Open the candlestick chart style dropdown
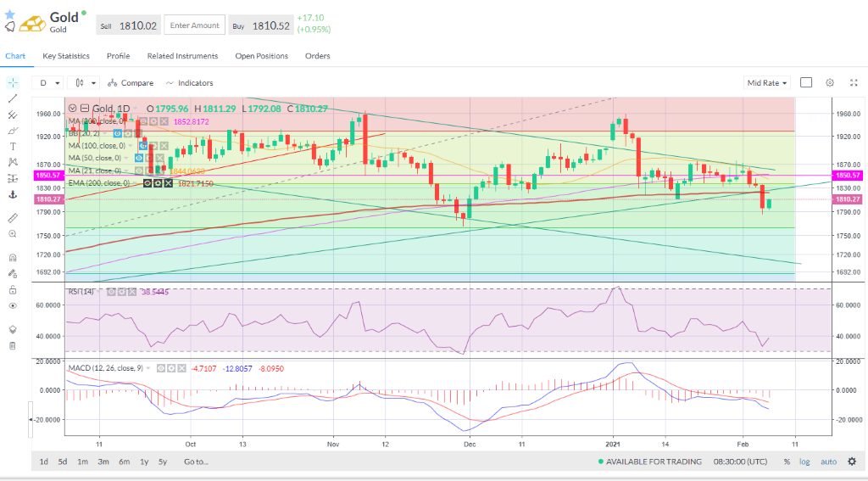The image size is (868, 481). point(84,82)
